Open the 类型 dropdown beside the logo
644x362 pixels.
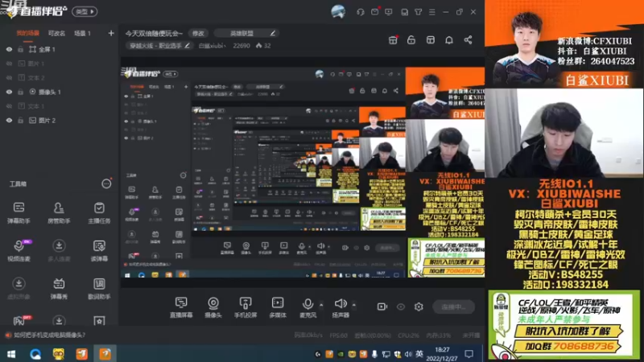85,11
